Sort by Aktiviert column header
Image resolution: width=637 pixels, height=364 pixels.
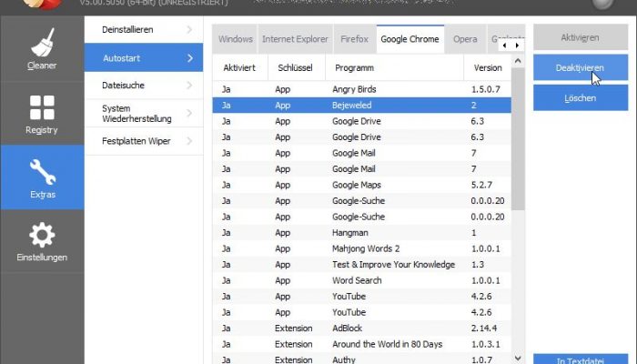pos(239,68)
